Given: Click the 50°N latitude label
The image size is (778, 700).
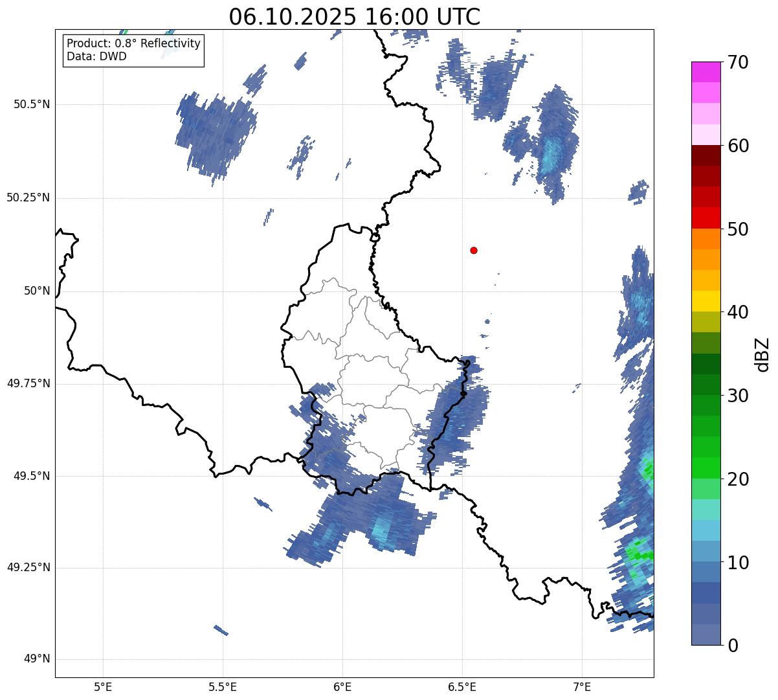Looking at the screenshot, I should (37, 291).
